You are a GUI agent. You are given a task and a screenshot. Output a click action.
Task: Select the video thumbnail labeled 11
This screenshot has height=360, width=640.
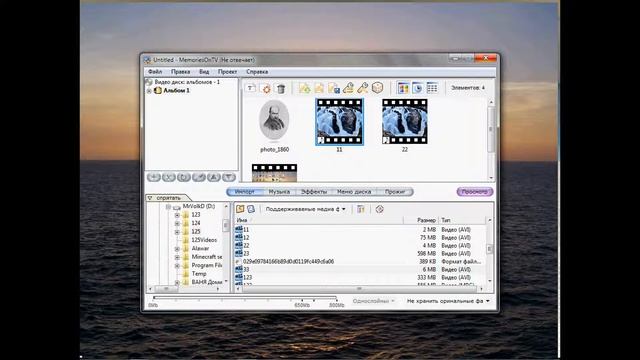point(339,122)
